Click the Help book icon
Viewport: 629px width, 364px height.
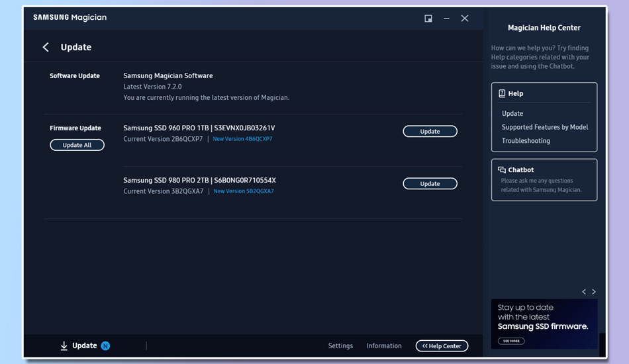502,93
